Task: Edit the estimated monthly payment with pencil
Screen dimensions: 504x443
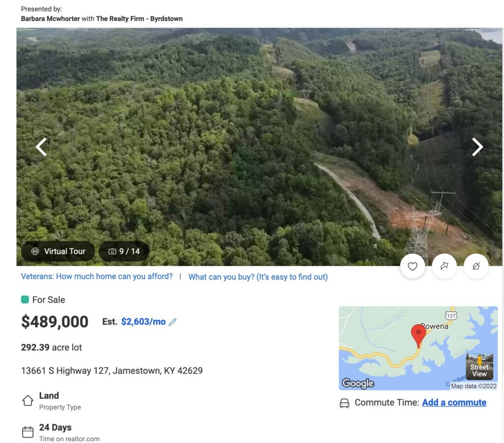Action: point(173,322)
